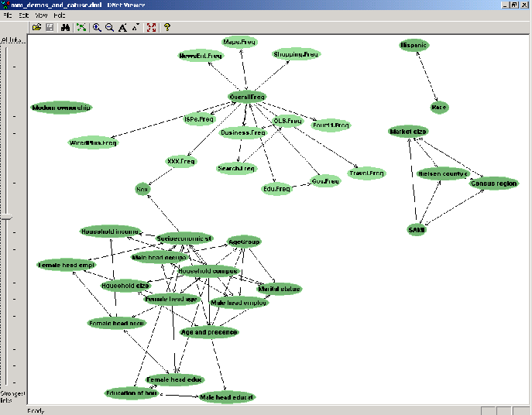Select the Hispanic node
532x415 pixels.
(x=414, y=46)
